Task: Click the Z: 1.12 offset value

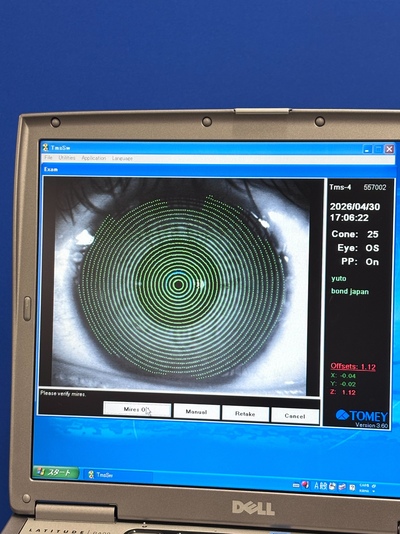Action: 343,392
